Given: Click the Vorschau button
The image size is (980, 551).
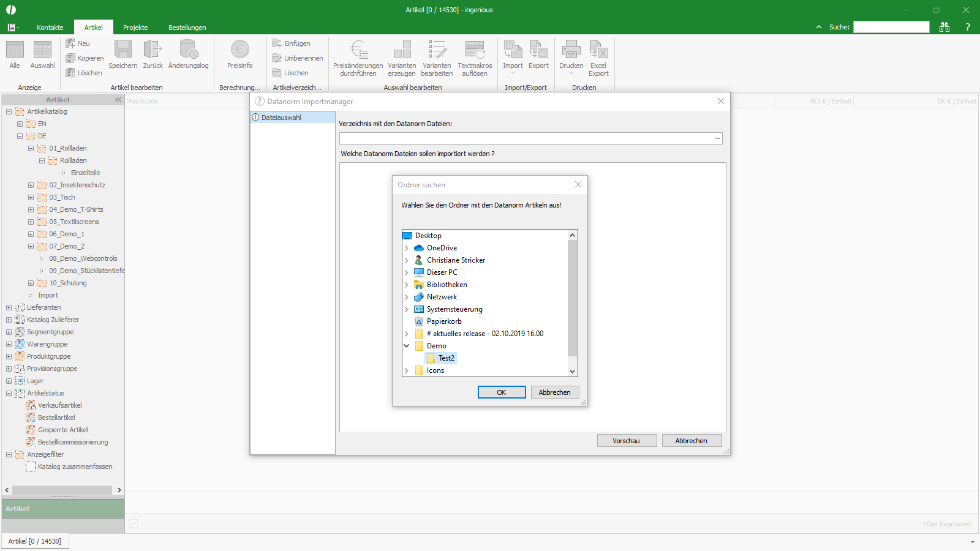Looking at the screenshot, I should (627, 441).
